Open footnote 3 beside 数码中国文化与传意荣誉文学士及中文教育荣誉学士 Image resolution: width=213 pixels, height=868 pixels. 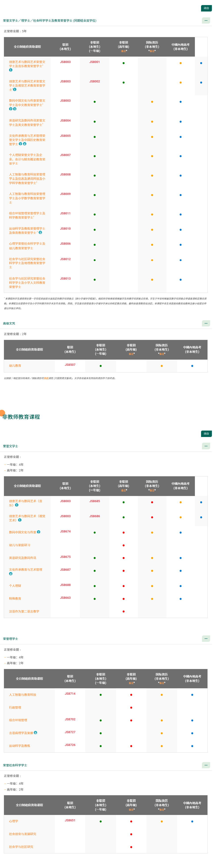click(15, 109)
